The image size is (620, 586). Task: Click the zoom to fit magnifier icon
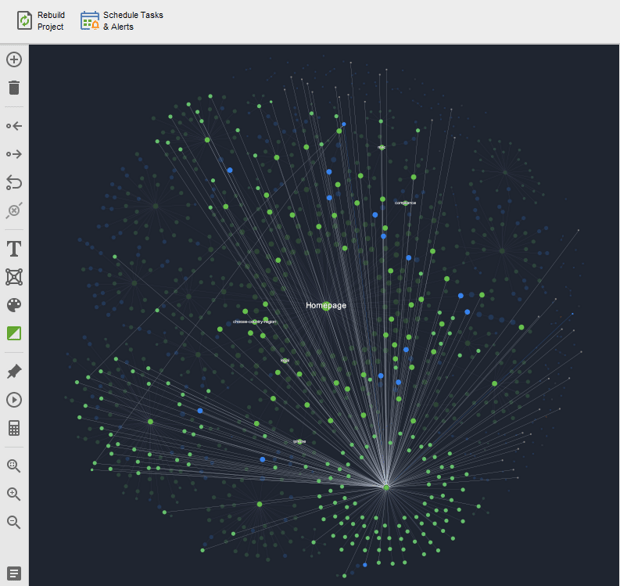[x=14, y=466]
